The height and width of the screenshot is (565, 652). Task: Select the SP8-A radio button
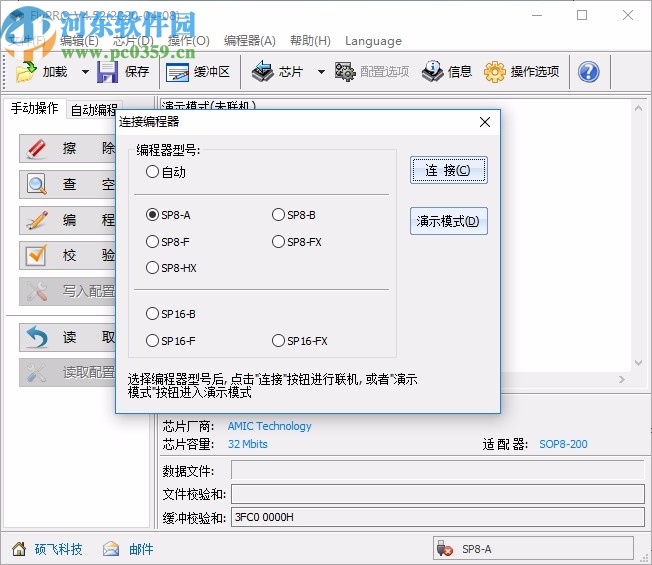[152, 215]
